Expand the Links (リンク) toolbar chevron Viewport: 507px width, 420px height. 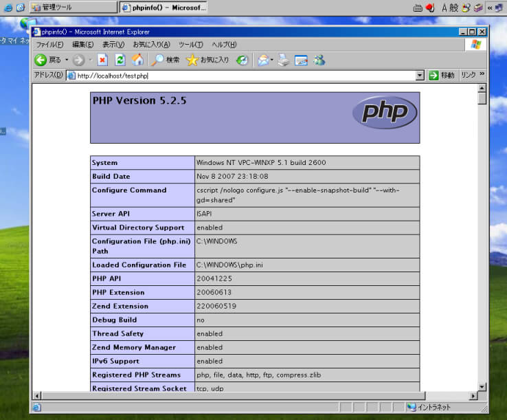click(x=482, y=75)
